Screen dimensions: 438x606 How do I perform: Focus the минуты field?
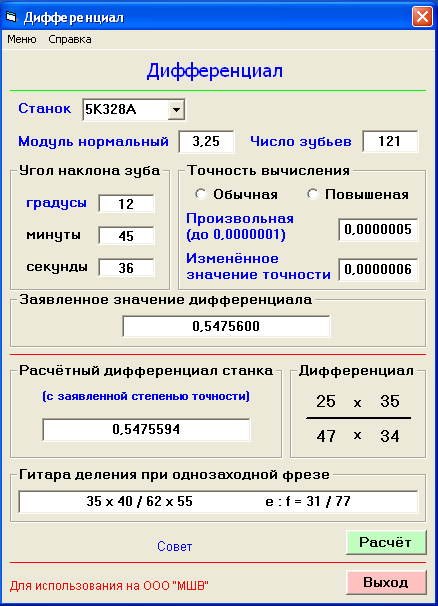126,235
